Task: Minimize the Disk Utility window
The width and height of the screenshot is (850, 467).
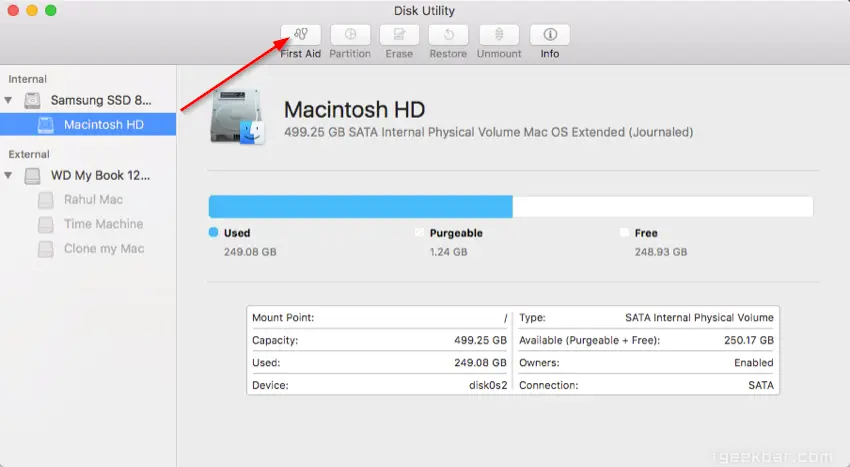Action: tap(32, 10)
